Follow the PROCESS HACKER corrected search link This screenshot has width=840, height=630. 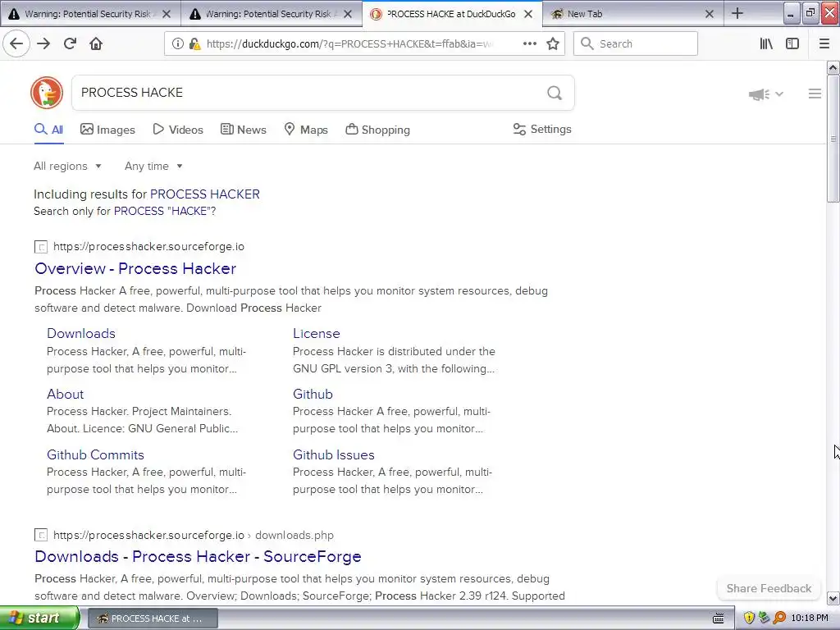point(204,194)
